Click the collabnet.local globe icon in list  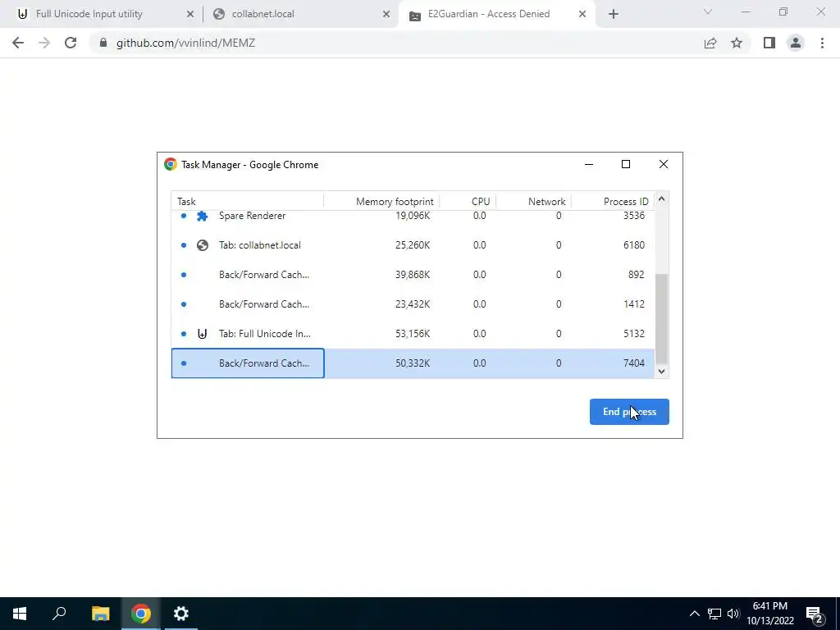pos(203,245)
